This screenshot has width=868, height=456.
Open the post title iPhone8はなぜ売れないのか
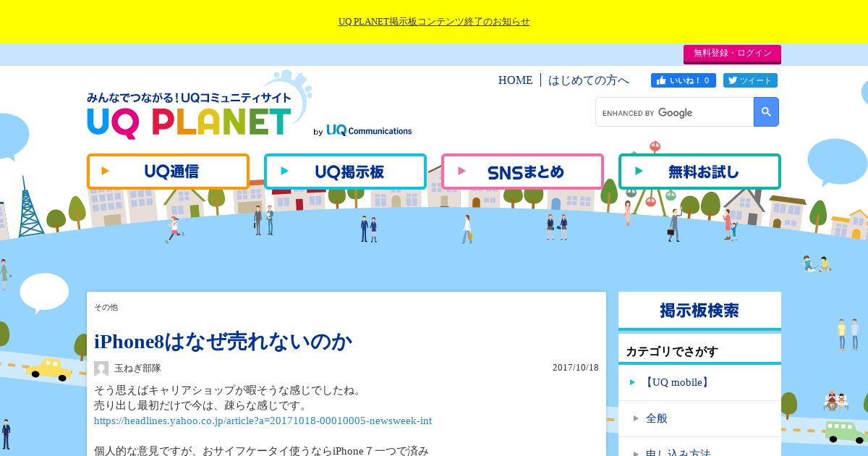pyautogui.click(x=223, y=342)
